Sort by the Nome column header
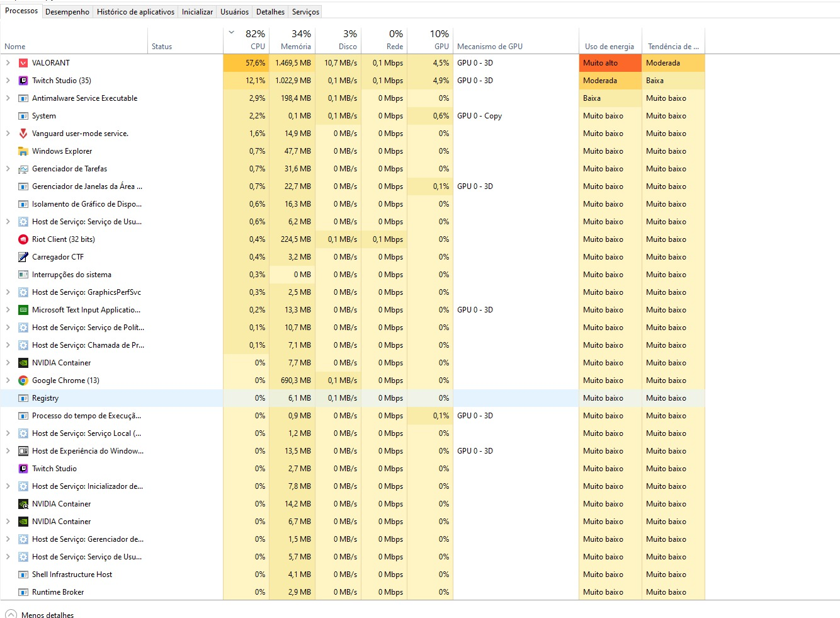 point(74,40)
